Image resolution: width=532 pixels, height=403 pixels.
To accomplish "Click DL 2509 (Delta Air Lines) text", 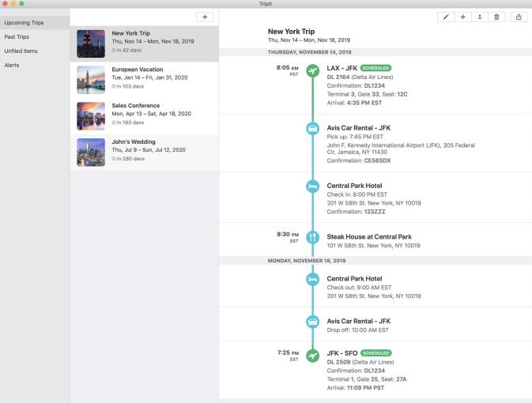I will pos(360,362).
